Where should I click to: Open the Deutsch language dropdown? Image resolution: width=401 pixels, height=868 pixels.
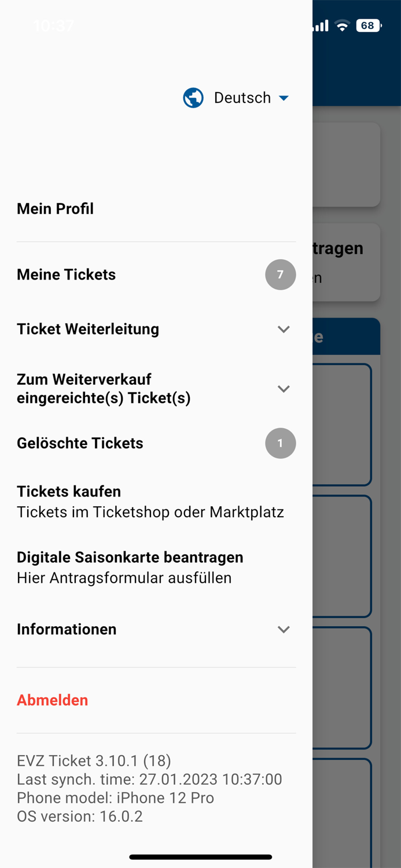284,98
